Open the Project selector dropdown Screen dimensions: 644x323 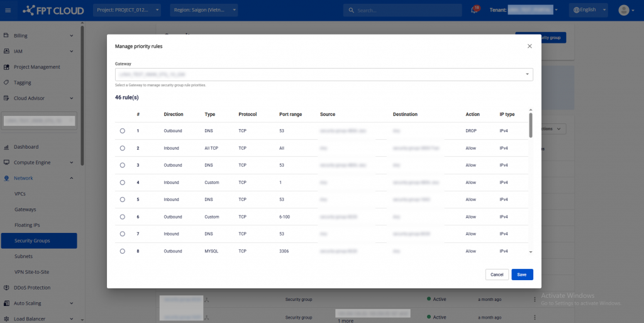coord(127,10)
